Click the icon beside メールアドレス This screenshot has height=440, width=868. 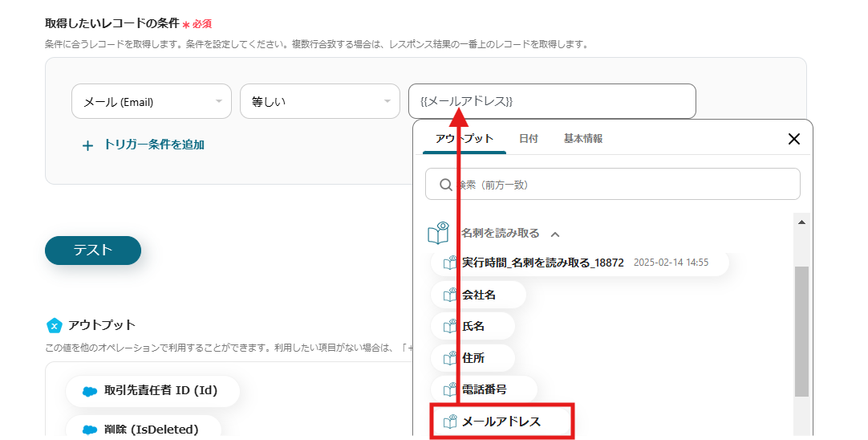click(x=450, y=422)
